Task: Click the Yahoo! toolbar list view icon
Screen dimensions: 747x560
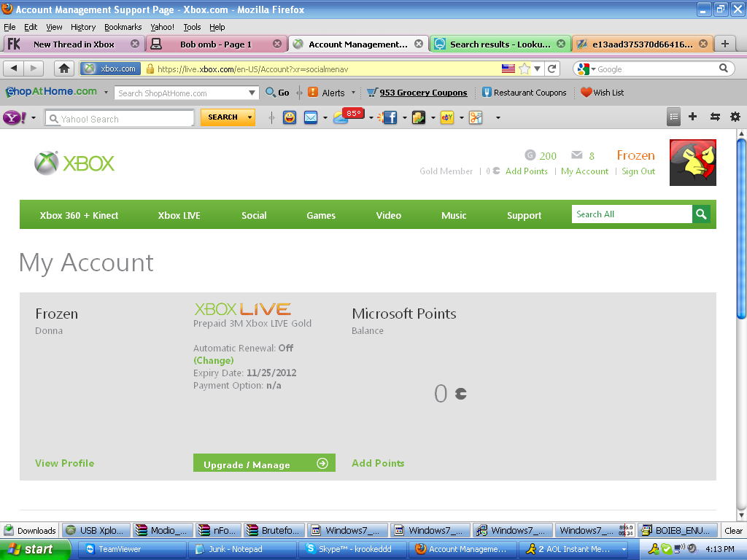Action: click(x=673, y=117)
